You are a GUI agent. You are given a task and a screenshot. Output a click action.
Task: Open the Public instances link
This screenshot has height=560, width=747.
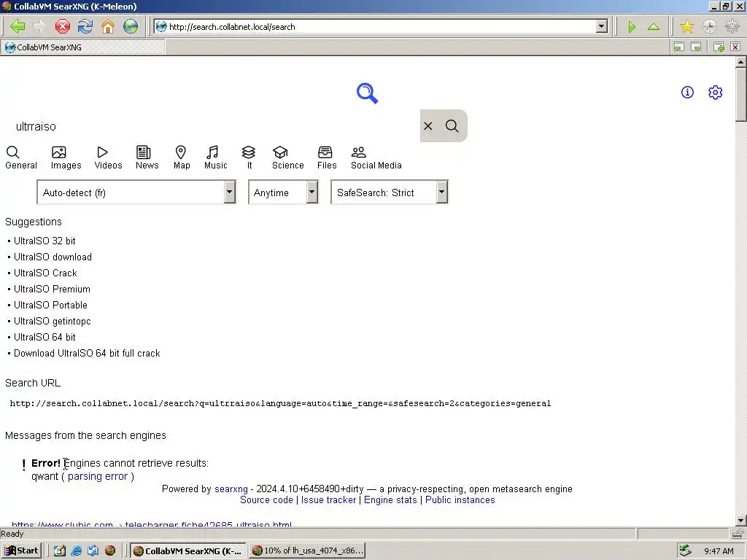(460, 500)
